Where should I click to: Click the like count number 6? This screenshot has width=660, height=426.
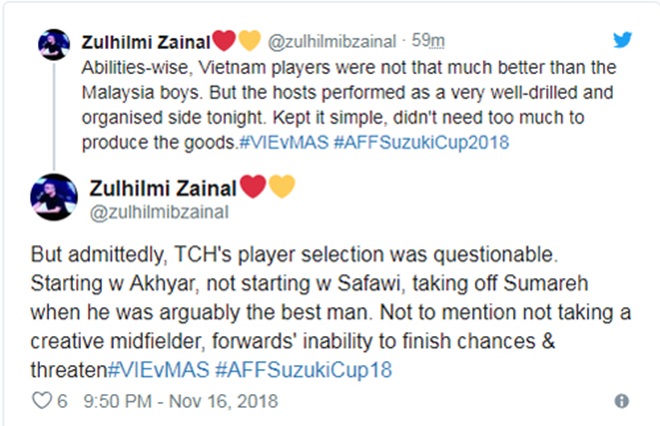click(x=60, y=401)
